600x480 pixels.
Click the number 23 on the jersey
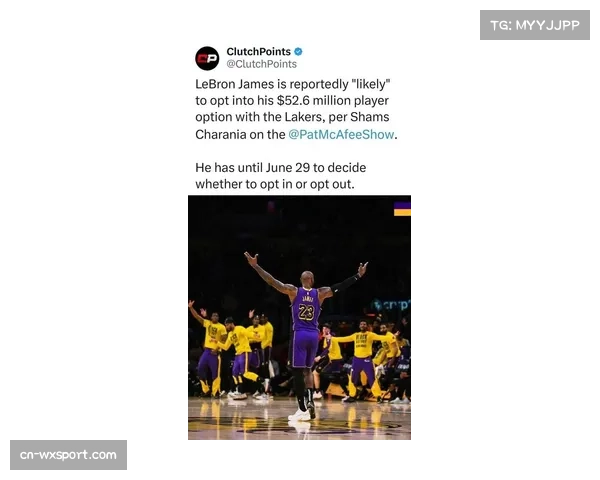[306, 312]
